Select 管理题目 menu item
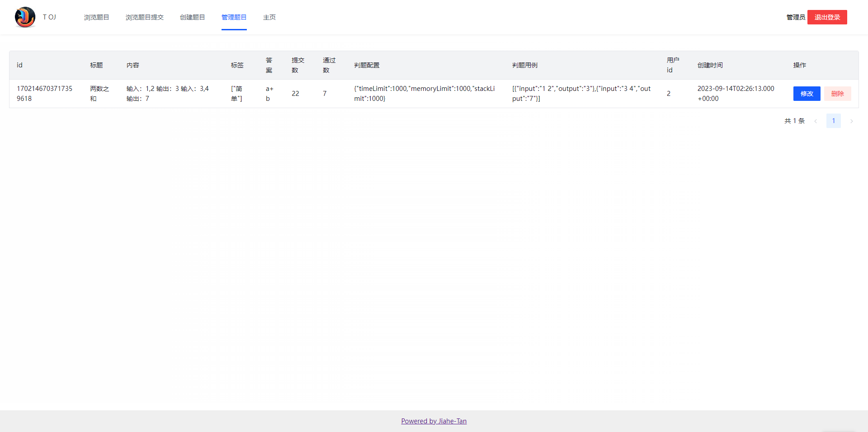The image size is (868, 432). tap(234, 17)
